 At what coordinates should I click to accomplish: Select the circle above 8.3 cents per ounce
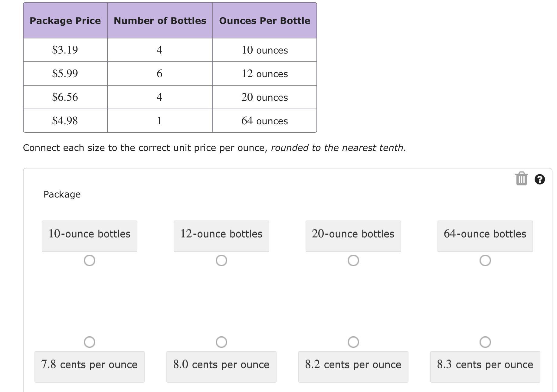pos(485,342)
